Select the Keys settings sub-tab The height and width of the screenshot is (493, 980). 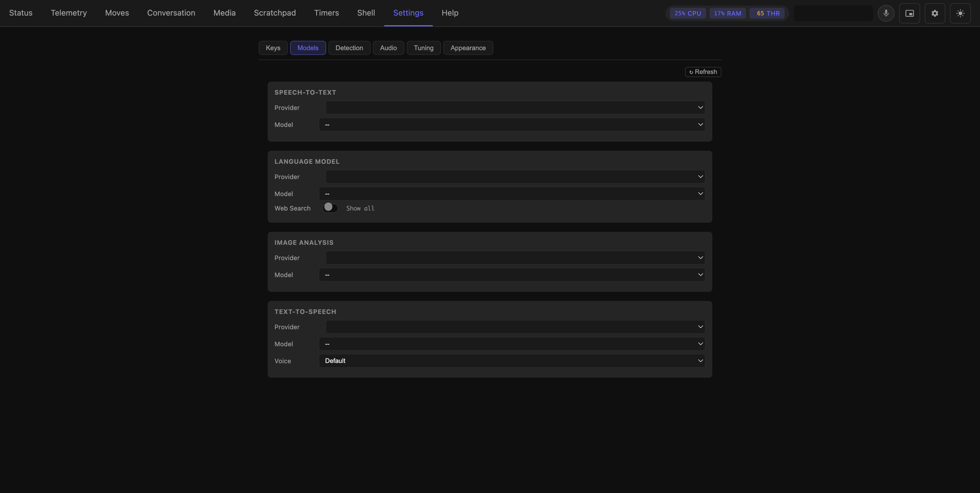tap(273, 48)
